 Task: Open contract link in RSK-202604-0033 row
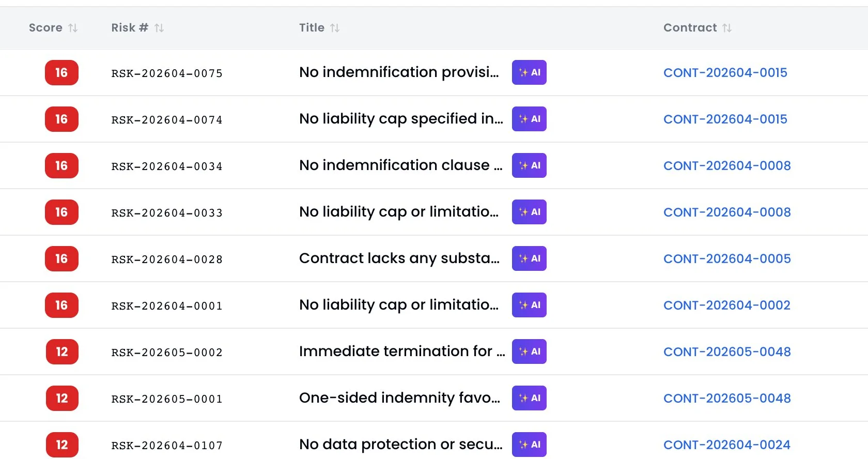727,212
